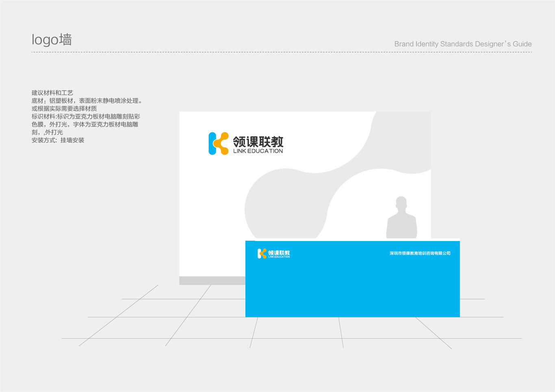Click the line starting '底材：铝塑板材'
This screenshot has width=555, height=392.
click(x=88, y=101)
